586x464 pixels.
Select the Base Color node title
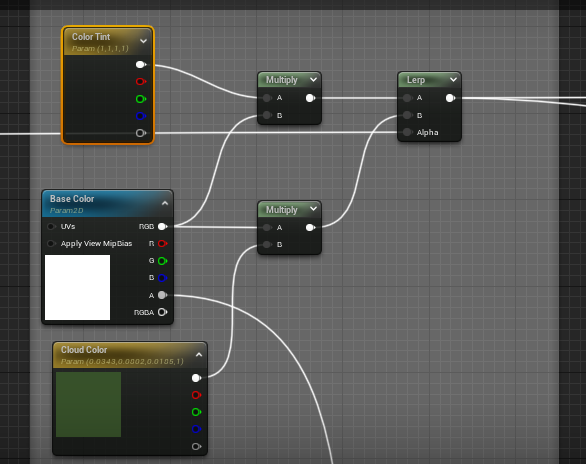(x=72, y=199)
